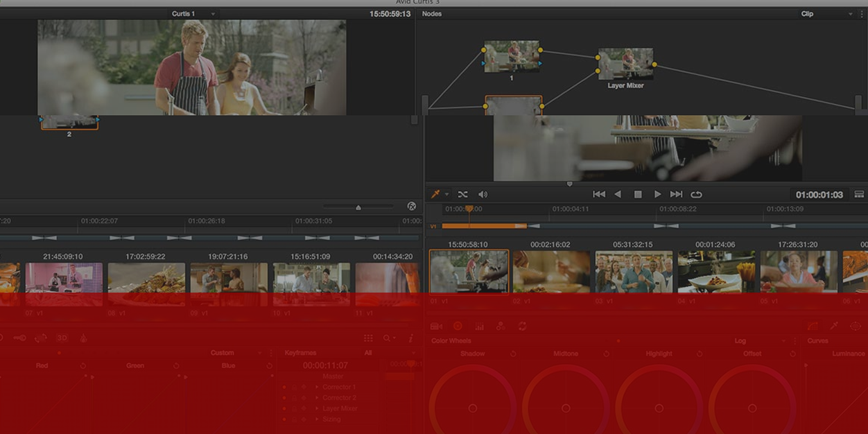The image size is (868, 434).
Task: Click the viewer timecode field 01:00:01:03
Action: coord(819,195)
